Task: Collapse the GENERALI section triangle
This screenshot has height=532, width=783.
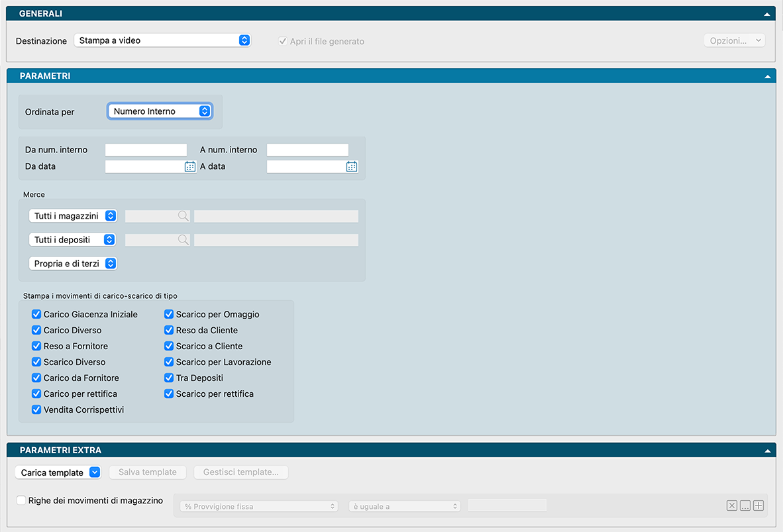Action: tap(767, 14)
